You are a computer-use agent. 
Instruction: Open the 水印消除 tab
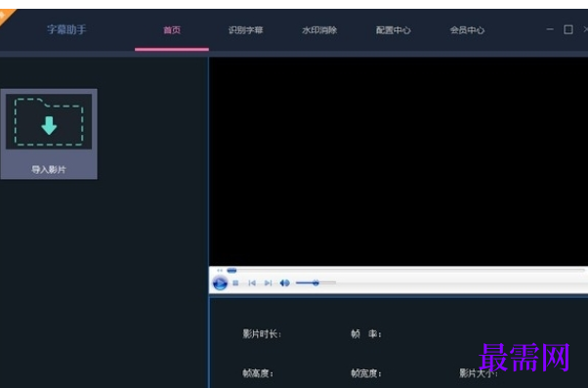pyautogui.click(x=319, y=30)
